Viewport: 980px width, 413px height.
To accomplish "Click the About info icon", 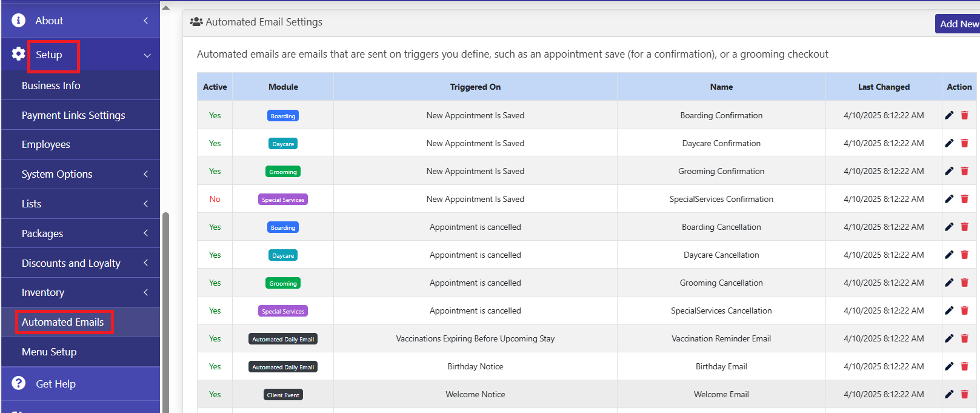I will (x=19, y=20).
